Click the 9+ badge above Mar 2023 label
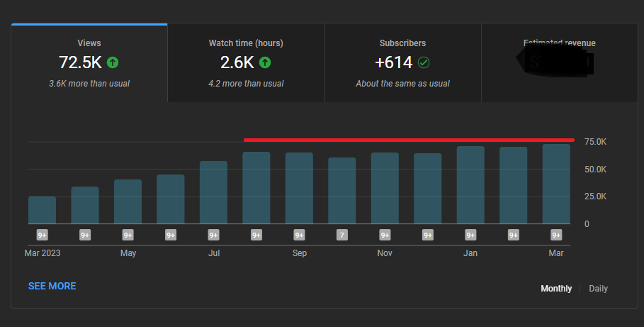 point(42,235)
